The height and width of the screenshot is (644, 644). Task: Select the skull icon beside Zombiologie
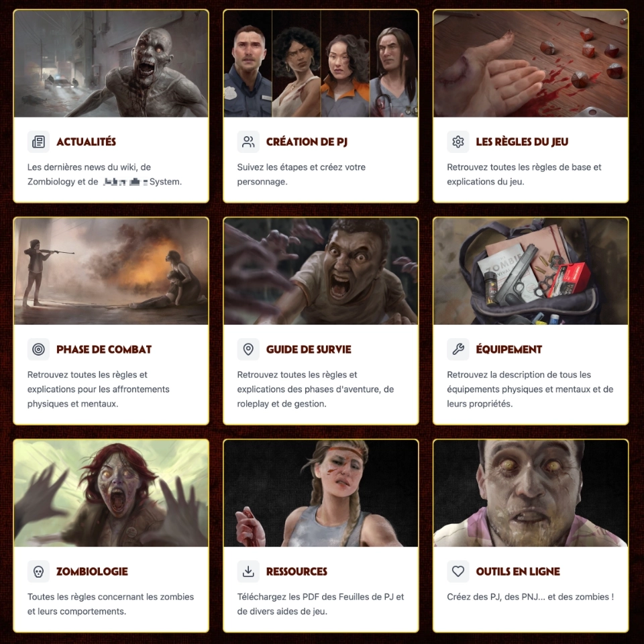(38, 572)
